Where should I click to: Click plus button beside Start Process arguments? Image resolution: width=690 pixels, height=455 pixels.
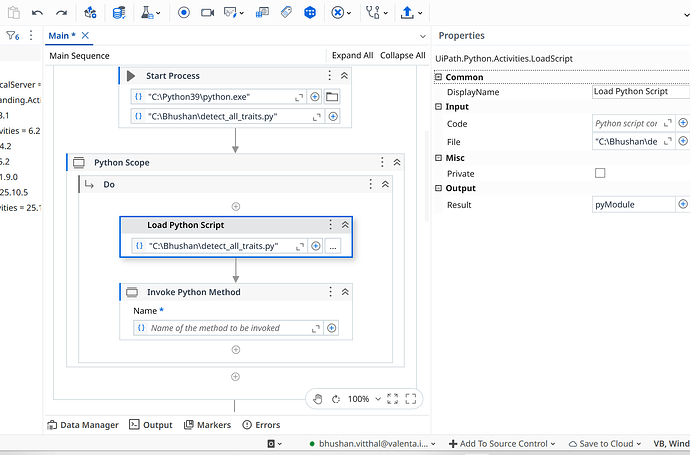tap(333, 116)
